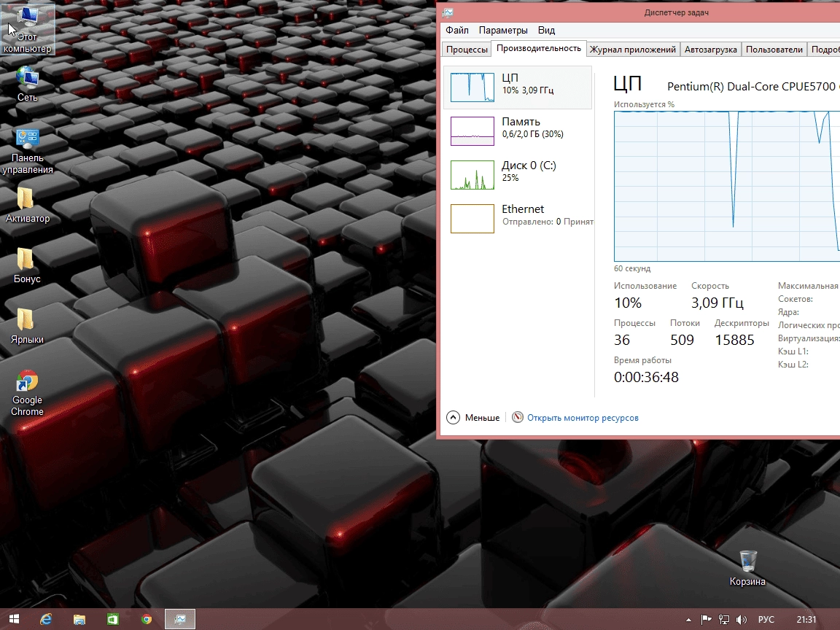Click the 509 threads value
The height and width of the screenshot is (630, 840).
682,340
